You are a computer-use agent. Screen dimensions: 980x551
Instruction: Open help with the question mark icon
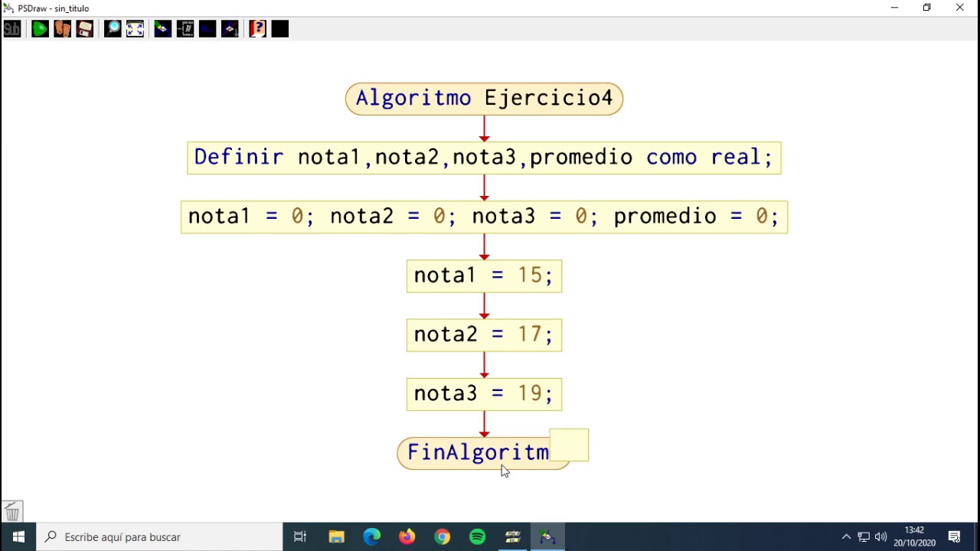point(258,29)
